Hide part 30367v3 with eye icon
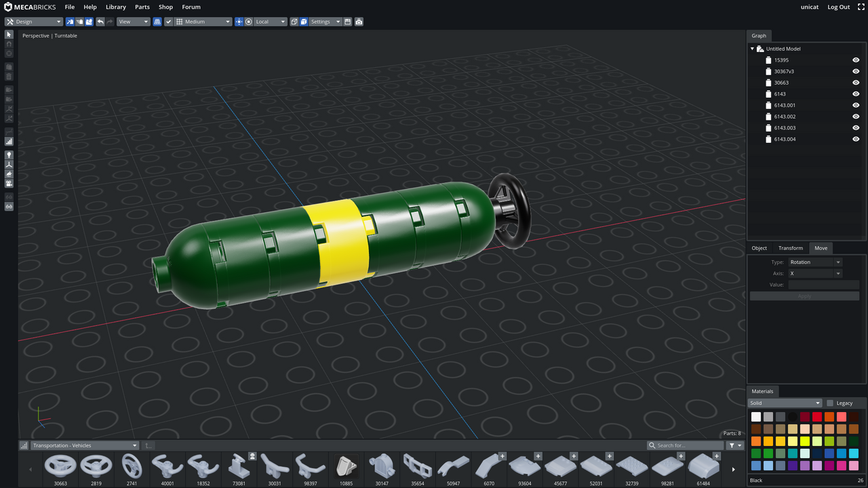868x488 pixels. tap(856, 71)
